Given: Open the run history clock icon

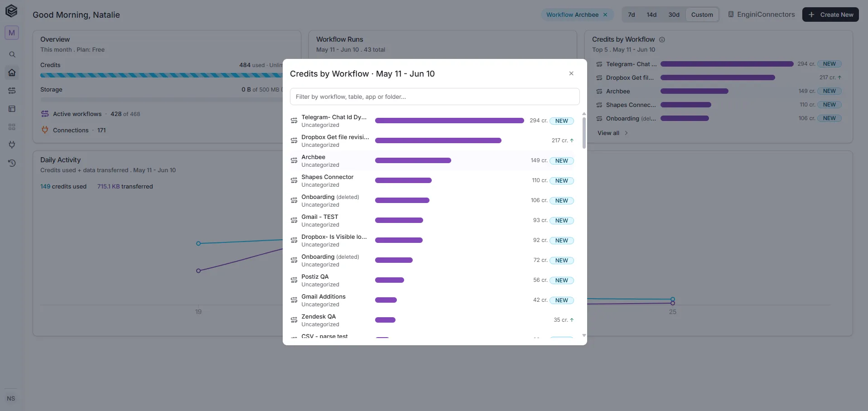Looking at the screenshot, I should [12, 163].
